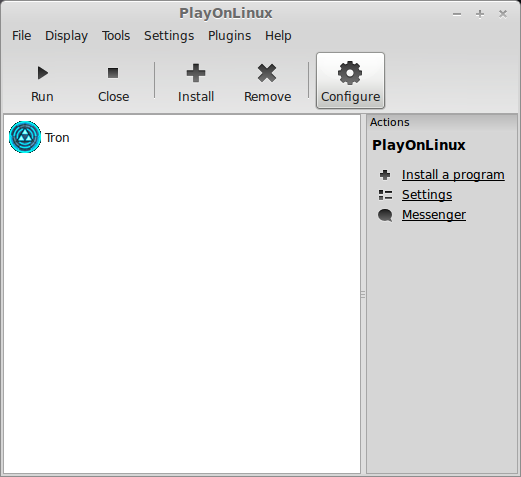Click the Close stop toolbar button
The image size is (521, 477).
tap(113, 81)
